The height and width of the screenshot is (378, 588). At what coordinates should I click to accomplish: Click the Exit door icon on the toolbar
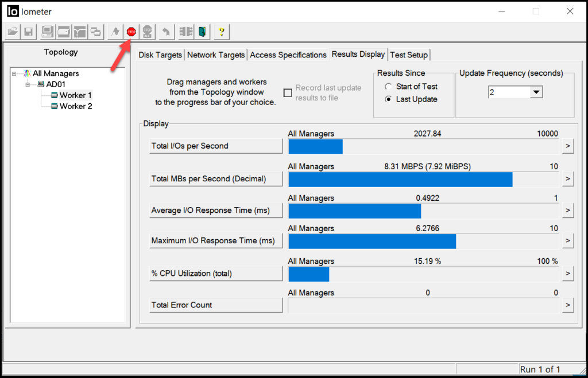(x=201, y=32)
